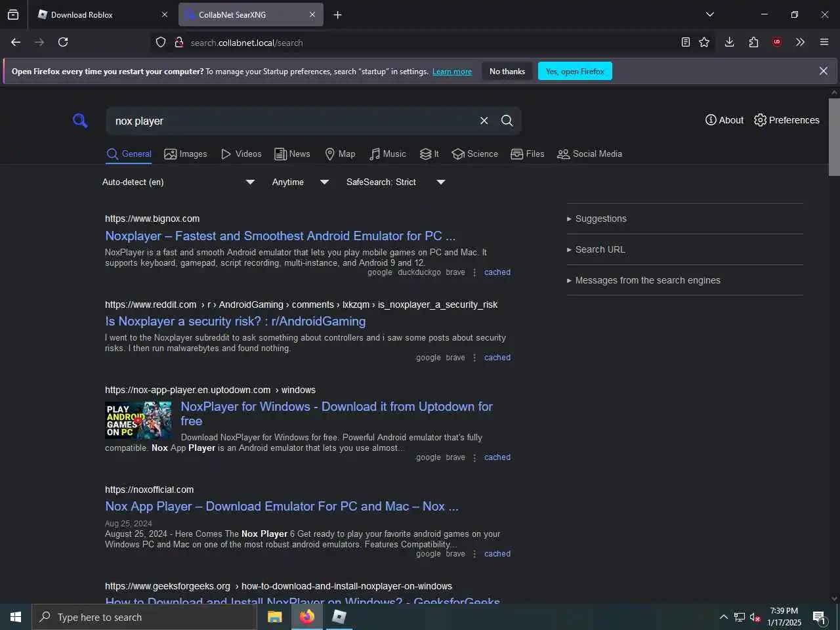The width and height of the screenshot is (840, 630).
Task: Click the uBlock Origin extension icon
Action: [x=777, y=42]
